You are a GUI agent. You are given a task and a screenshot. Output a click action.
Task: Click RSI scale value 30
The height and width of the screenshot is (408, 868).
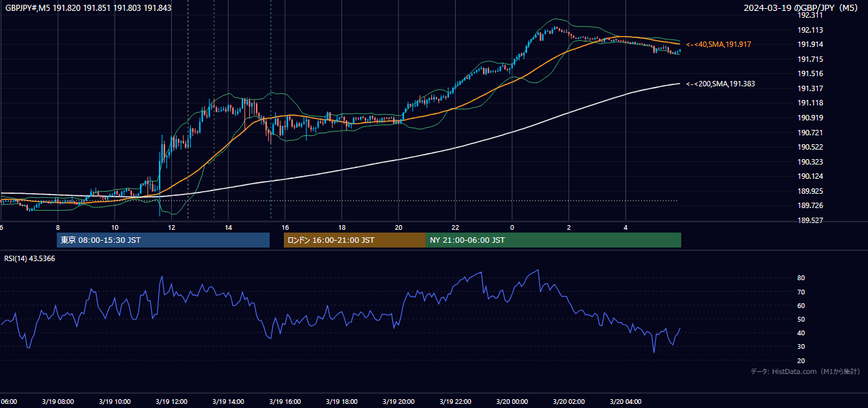tap(801, 347)
